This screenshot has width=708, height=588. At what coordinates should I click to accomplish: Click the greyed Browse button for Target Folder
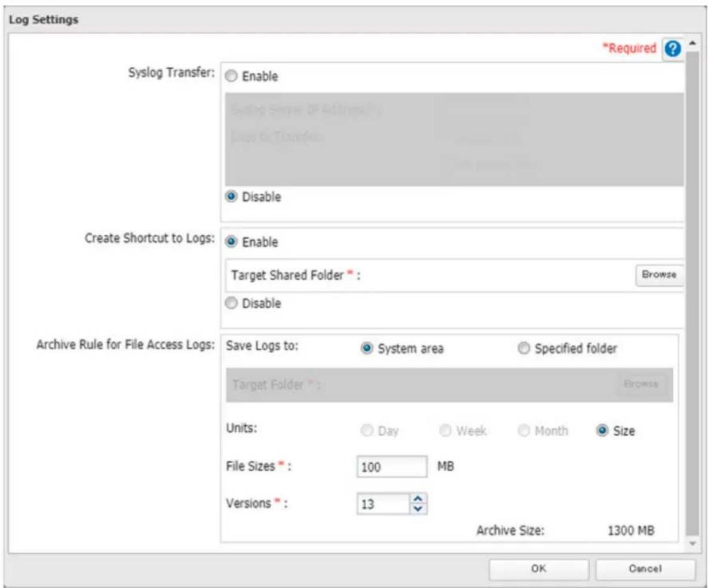point(640,384)
